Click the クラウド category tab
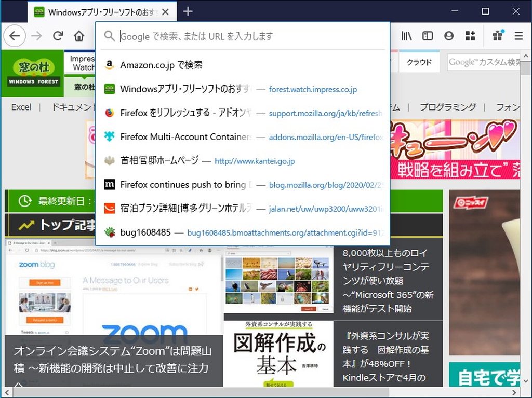This screenshot has width=532, height=398. click(419, 61)
